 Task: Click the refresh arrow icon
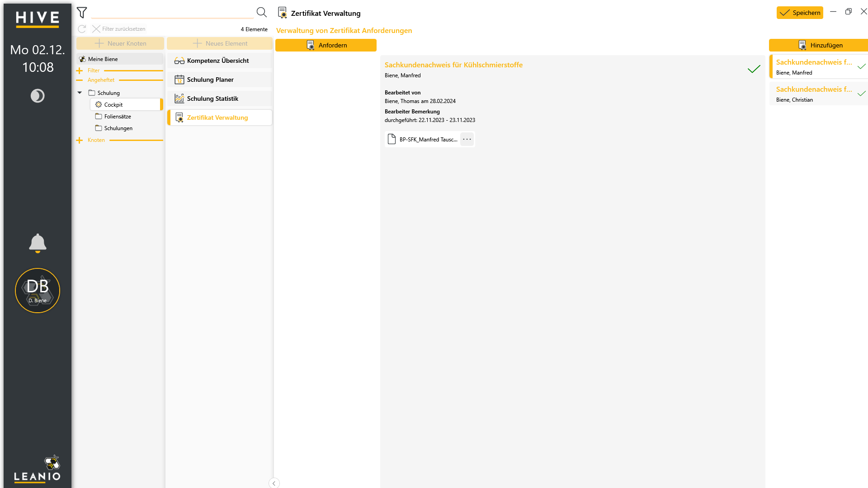82,29
